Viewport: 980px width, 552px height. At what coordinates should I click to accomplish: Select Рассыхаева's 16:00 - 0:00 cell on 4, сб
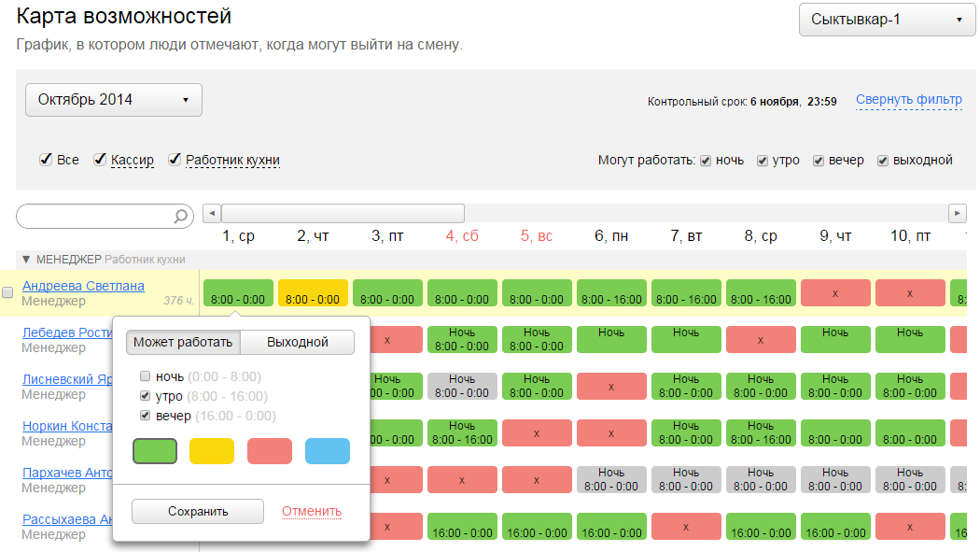[x=462, y=527]
